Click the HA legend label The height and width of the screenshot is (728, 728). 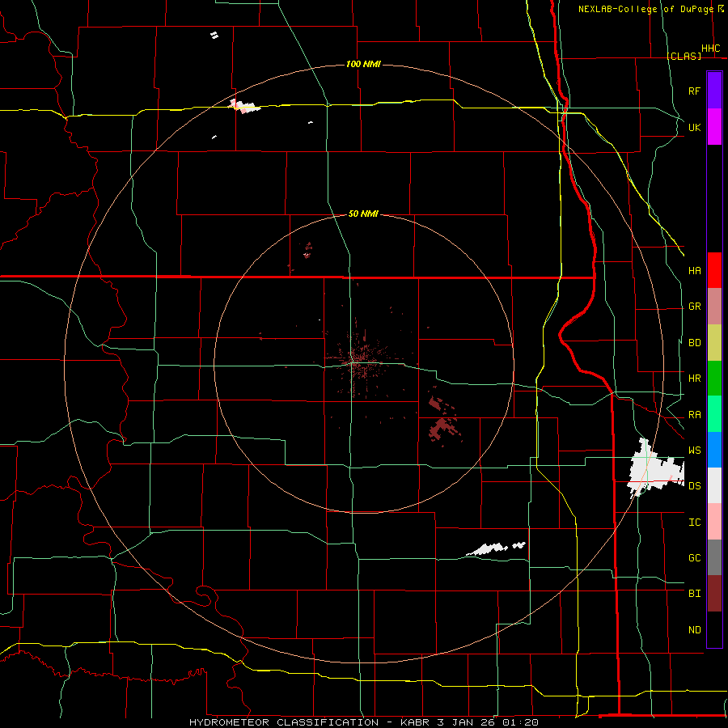(x=695, y=271)
